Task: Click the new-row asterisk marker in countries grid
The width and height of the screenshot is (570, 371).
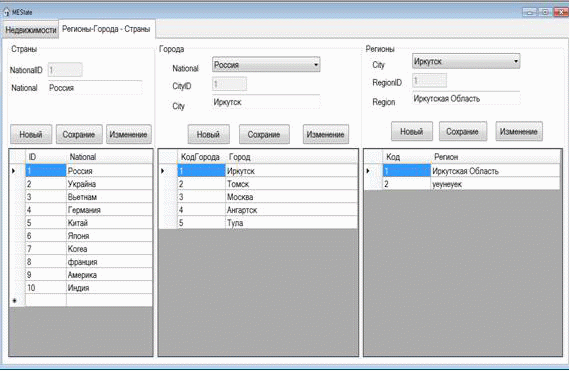Action: 15,301
